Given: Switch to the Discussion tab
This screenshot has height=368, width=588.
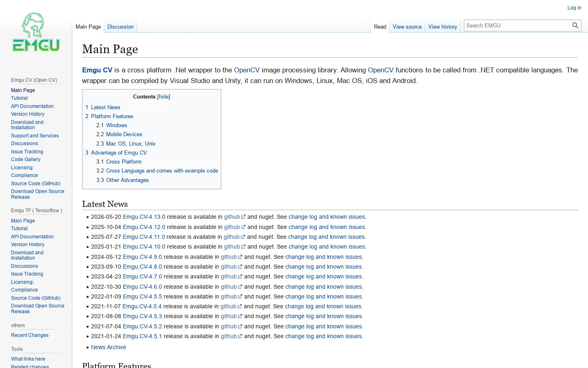Looking at the screenshot, I should pyautogui.click(x=120, y=27).
